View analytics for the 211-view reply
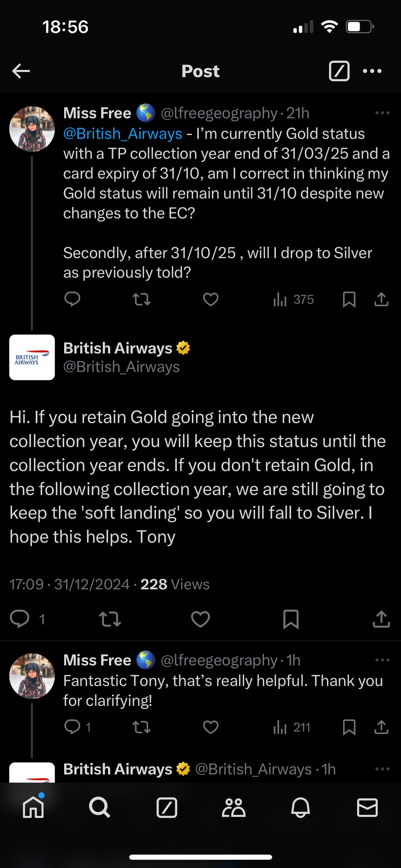 coord(292,727)
